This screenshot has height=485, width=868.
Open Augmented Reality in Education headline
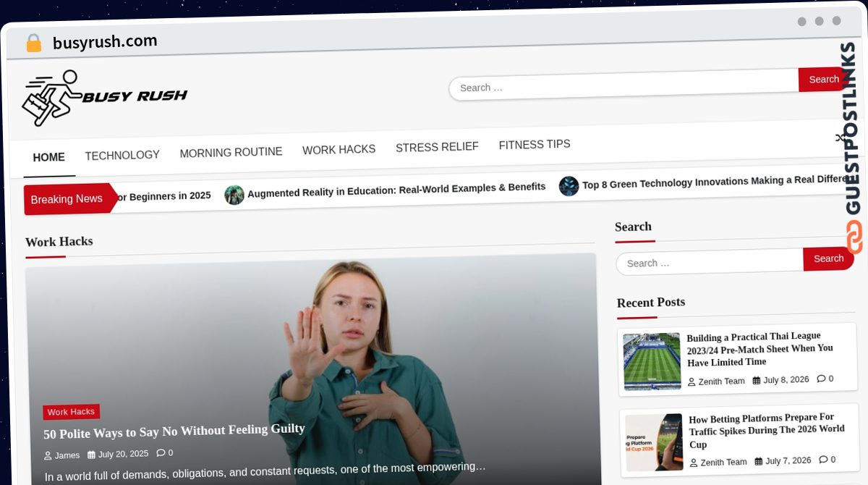[396, 190]
